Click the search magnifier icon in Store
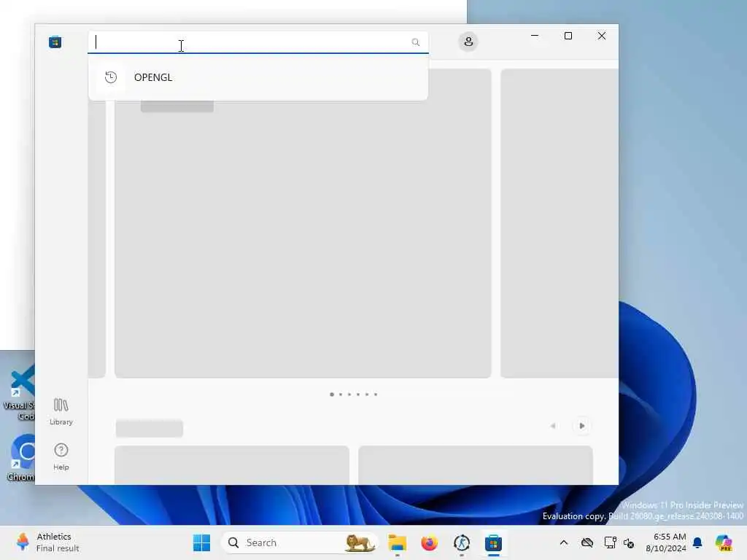This screenshot has height=560, width=747. tap(415, 42)
